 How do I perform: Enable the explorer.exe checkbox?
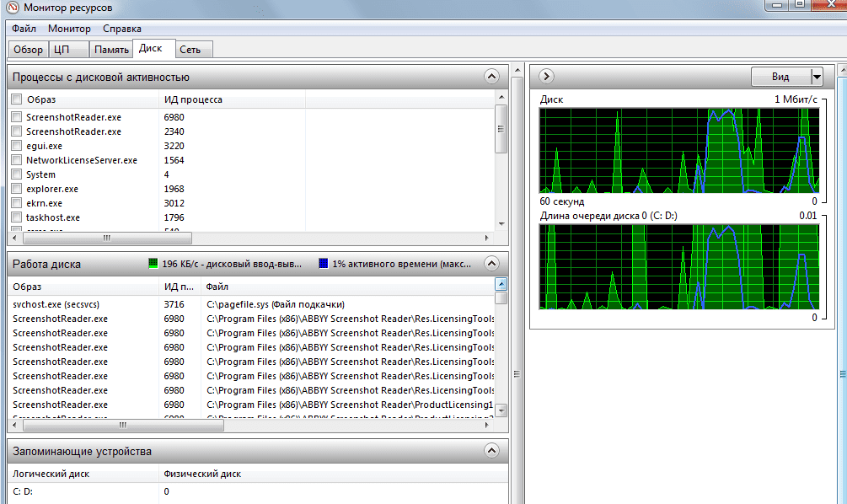17,189
